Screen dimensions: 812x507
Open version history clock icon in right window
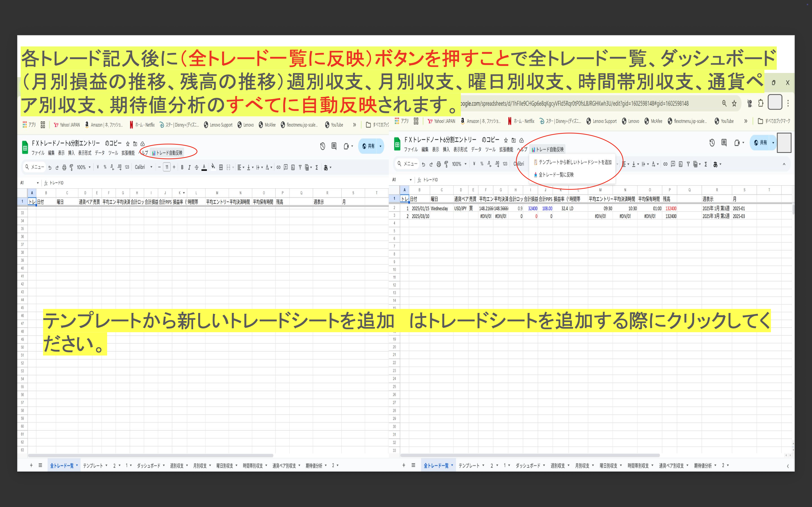pos(712,143)
